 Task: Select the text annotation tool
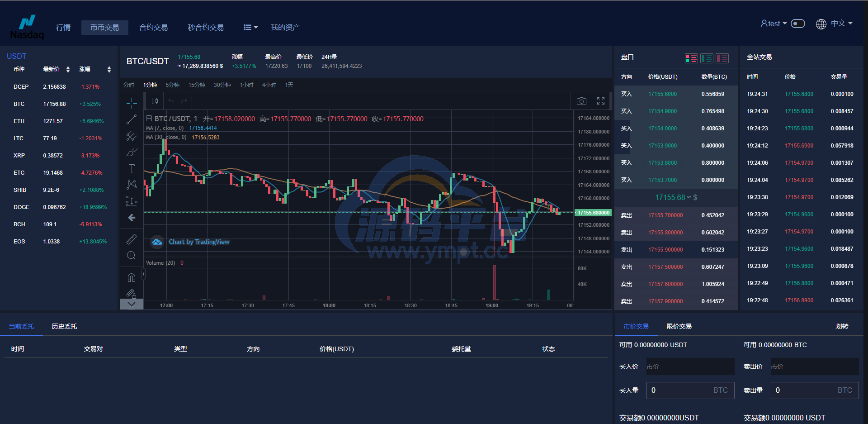132,168
